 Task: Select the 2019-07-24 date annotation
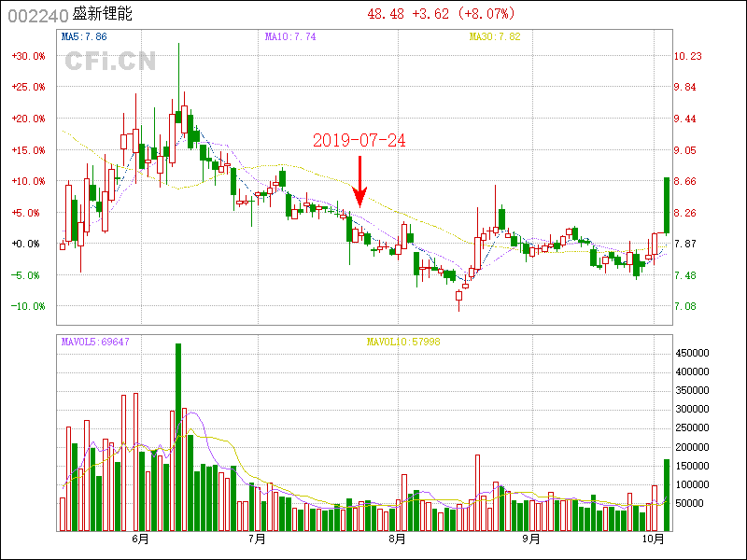359,140
